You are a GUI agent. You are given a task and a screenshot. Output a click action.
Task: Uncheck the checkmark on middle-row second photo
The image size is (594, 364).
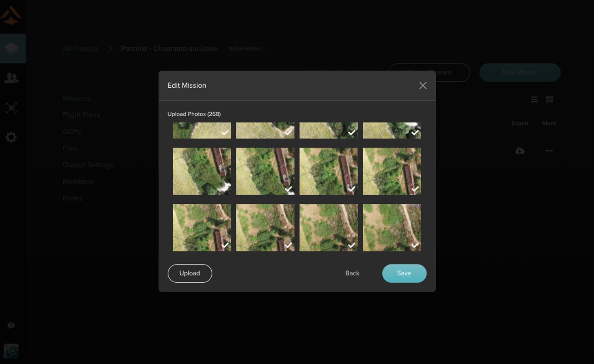coord(288,189)
